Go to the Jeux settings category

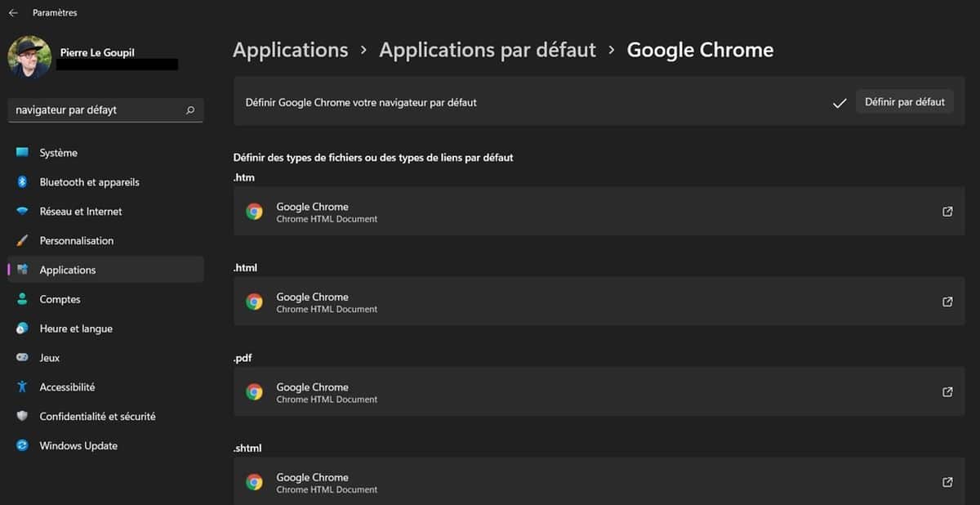tap(105, 358)
